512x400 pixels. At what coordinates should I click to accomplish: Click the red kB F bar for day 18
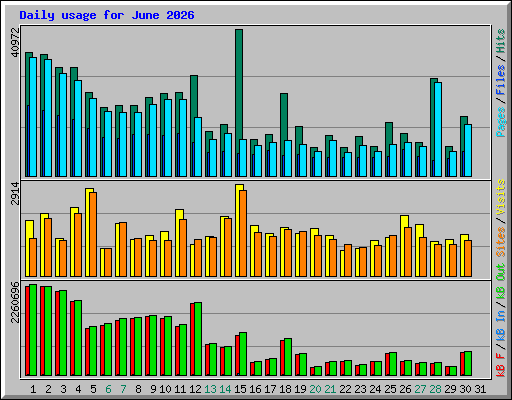click(x=282, y=358)
